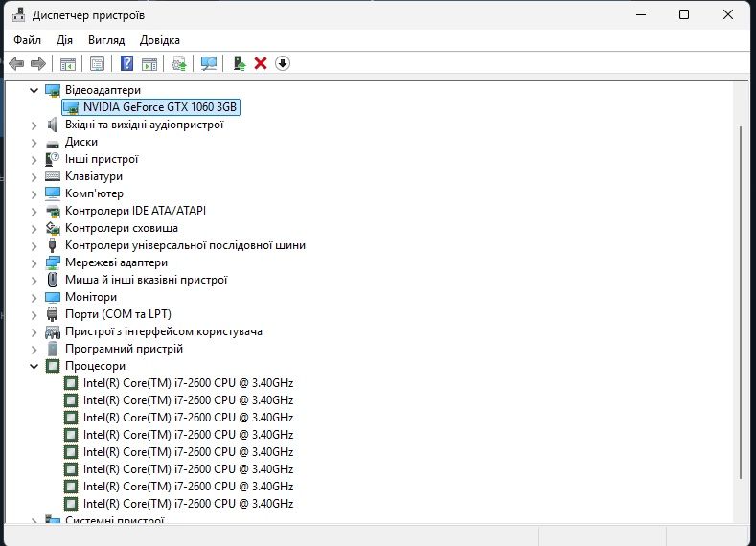Click the Мережеві адаптери network icon
The image size is (756, 546).
(x=53, y=262)
